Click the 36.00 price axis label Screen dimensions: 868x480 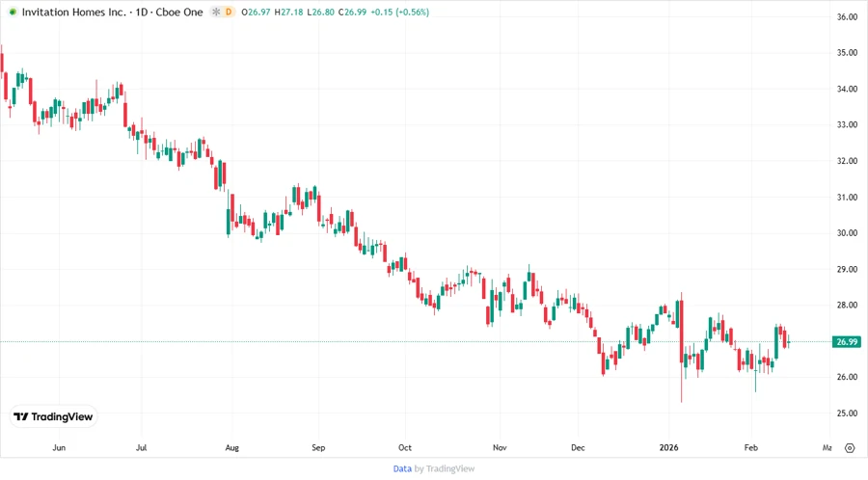(x=847, y=17)
